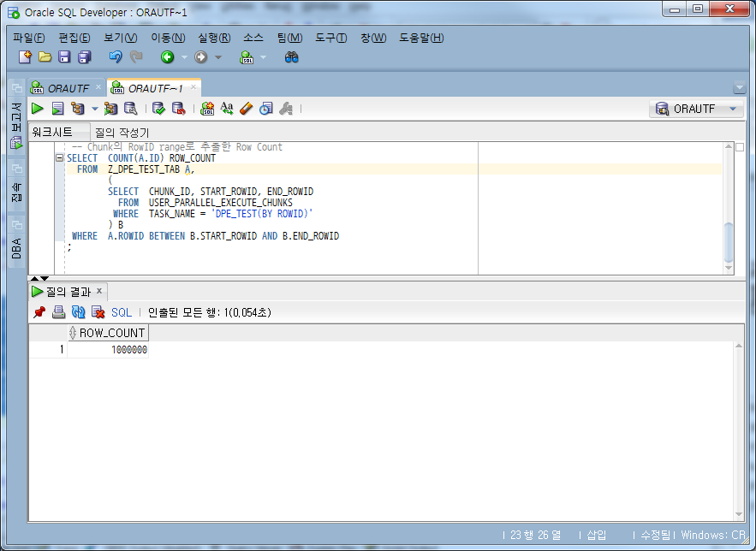This screenshot has height=551, width=756.
Task: Click the SQL link in the results toolbar
Action: point(122,312)
